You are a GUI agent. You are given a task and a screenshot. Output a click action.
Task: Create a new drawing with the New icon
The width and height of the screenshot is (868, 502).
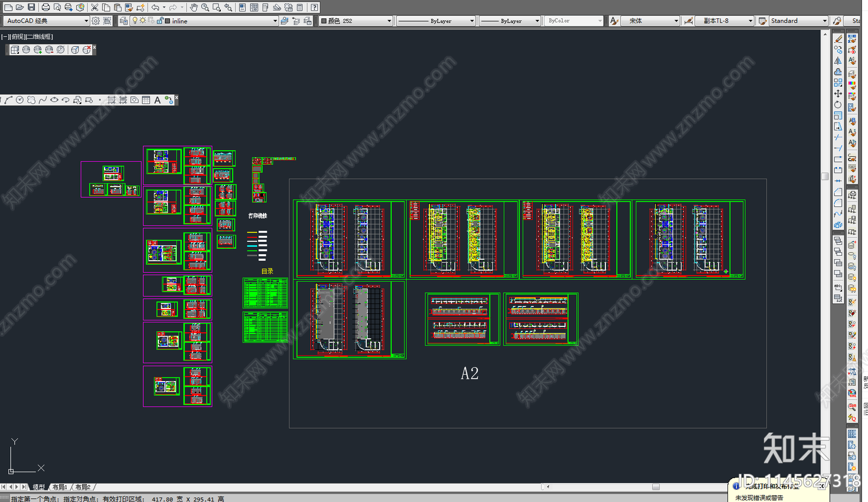click(8, 8)
